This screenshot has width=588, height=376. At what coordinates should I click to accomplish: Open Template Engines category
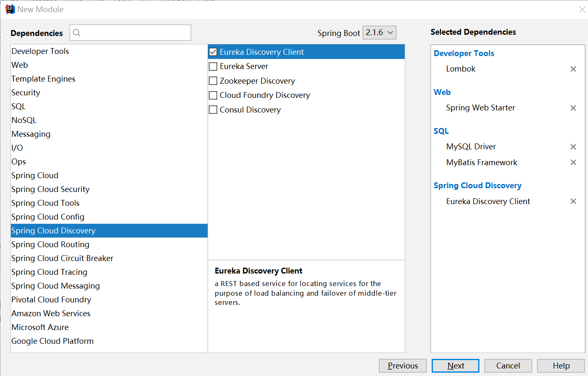(x=109, y=79)
